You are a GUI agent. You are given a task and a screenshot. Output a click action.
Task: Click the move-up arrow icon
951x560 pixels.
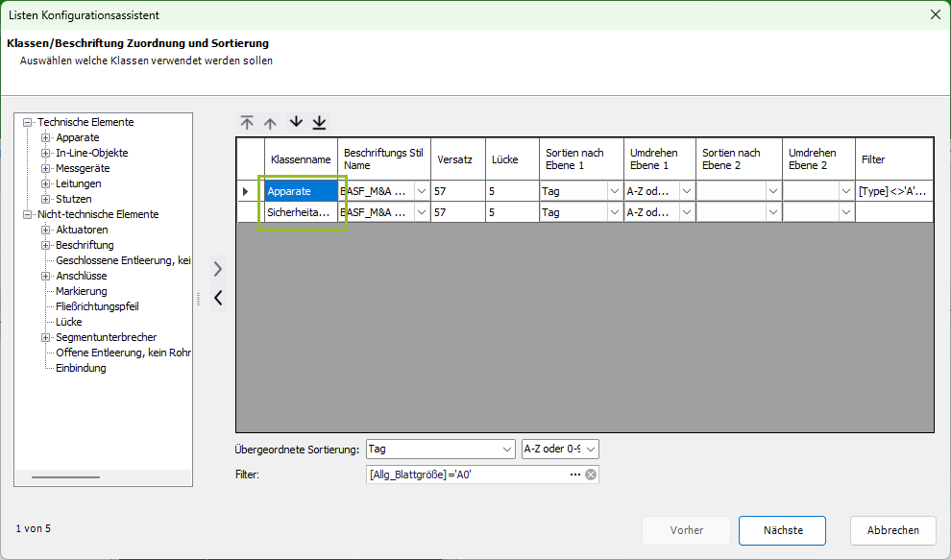270,123
